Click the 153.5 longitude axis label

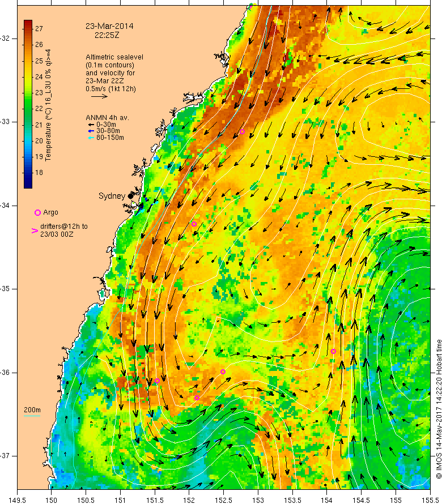(292, 500)
